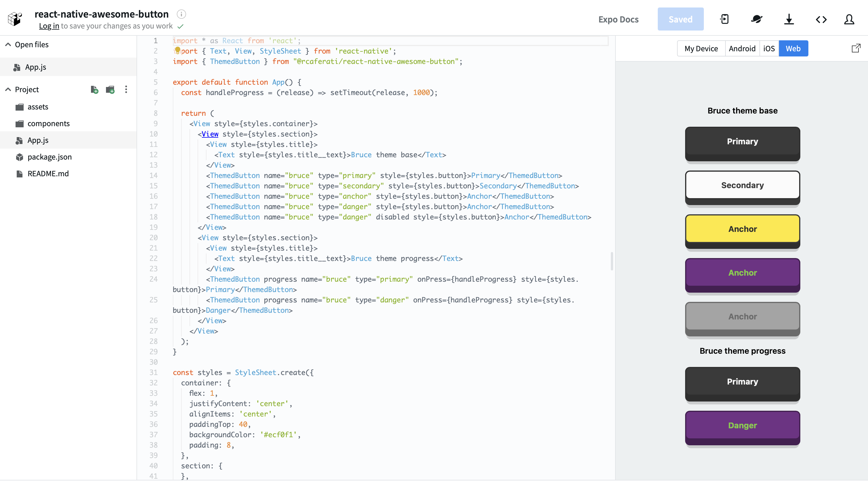Click the user account icon
Viewport: 868px width, 481px height.
click(x=849, y=19)
